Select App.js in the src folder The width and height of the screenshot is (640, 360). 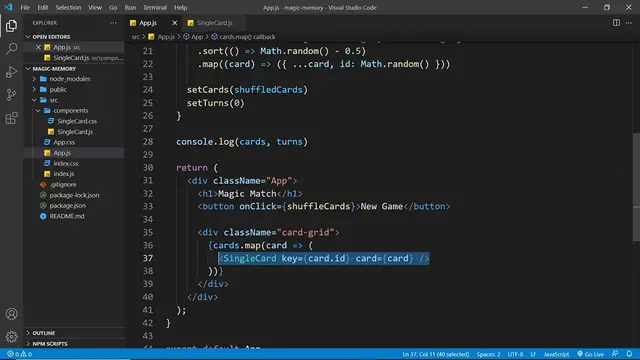pos(62,153)
